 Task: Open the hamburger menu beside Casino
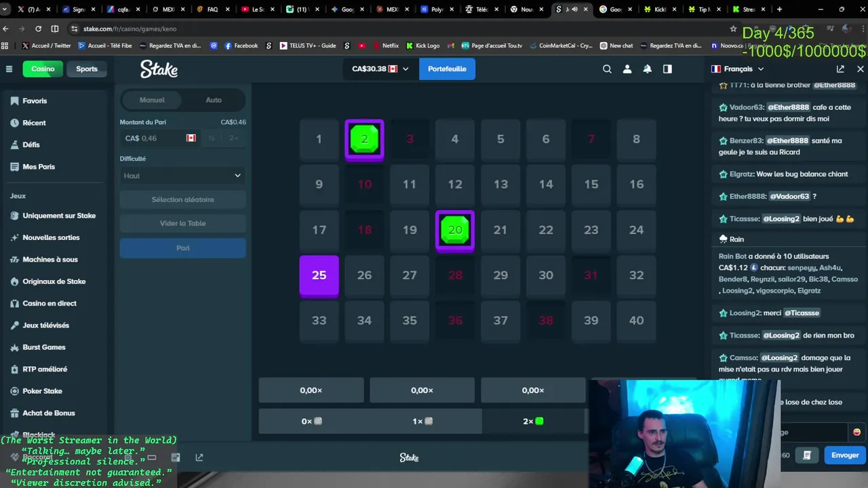[9, 68]
